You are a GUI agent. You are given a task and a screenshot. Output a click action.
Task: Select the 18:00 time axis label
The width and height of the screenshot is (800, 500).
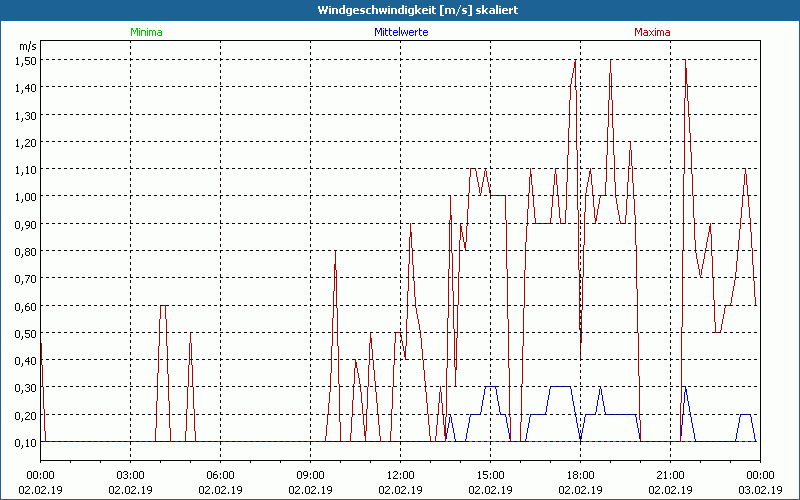pyautogui.click(x=580, y=475)
